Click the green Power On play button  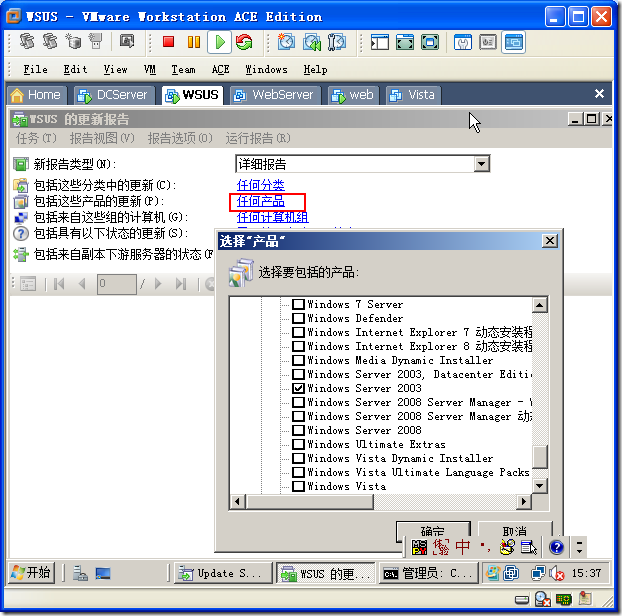219,42
